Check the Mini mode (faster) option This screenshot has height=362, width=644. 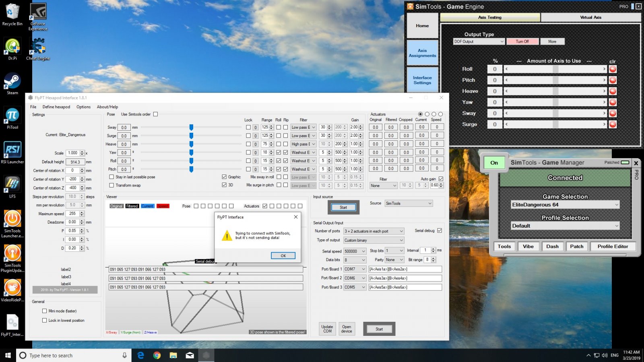tap(45, 311)
